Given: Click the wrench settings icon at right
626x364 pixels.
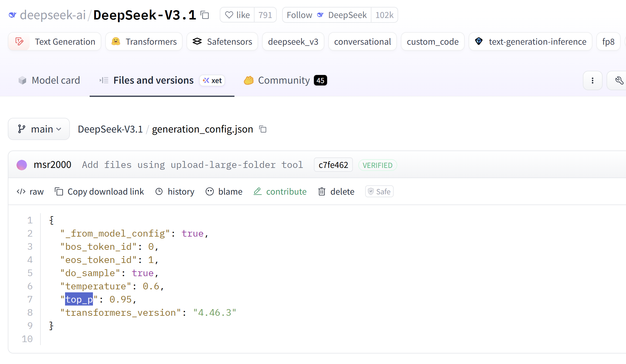Looking at the screenshot, I should click(x=619, y=80).
